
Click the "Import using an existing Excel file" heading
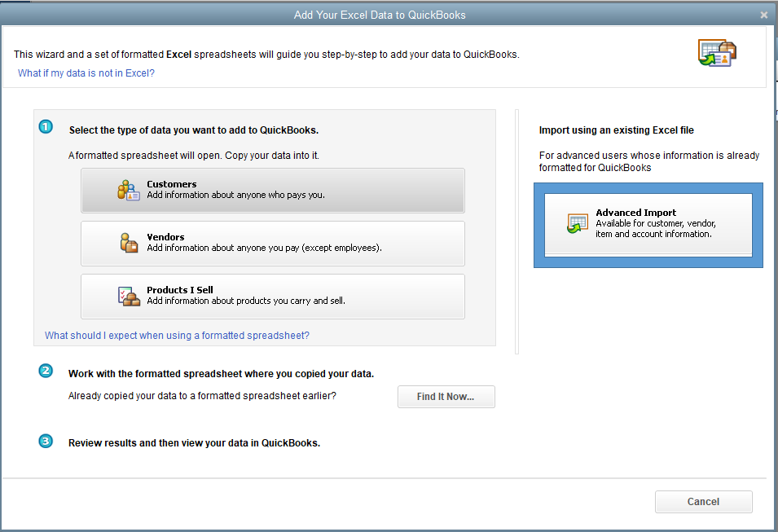pyautogui.click(x=616, y=130)
